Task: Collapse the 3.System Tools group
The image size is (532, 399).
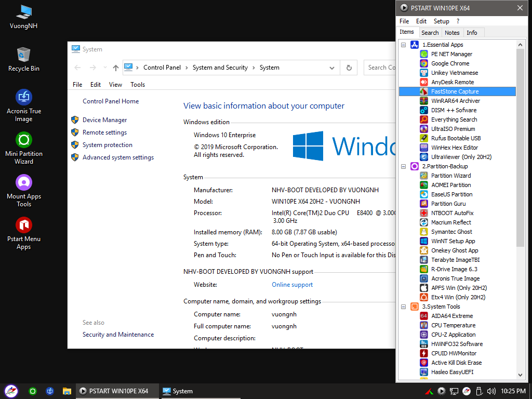Action: point(403,307)
